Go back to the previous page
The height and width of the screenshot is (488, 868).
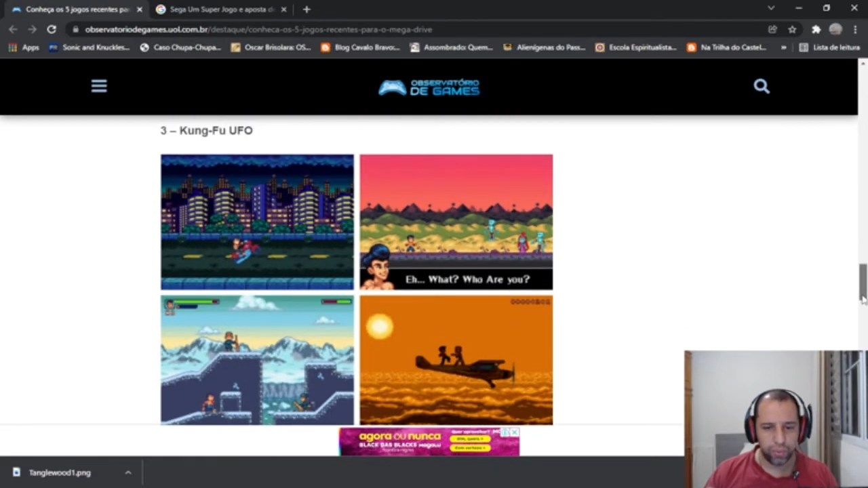[13, 29]
